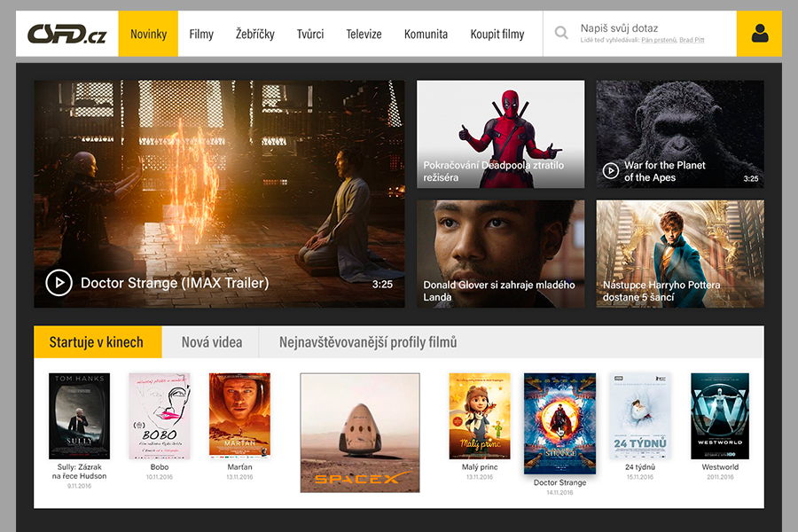
Task: Open the Sully movie poster
Action: click(x=79, y=415)
